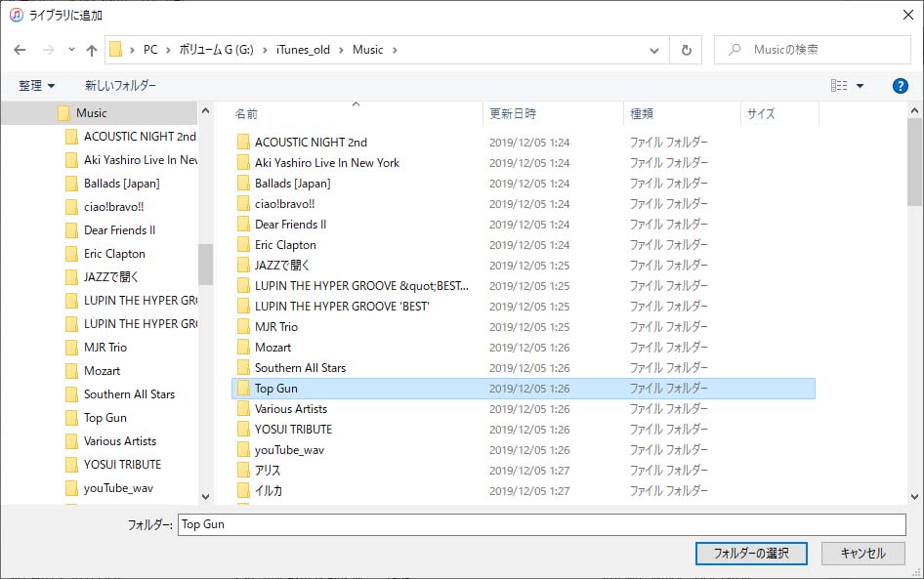Open the view options dropdown arrow
Viewport: 924px width, 579px height.
[x=861, y=86]
